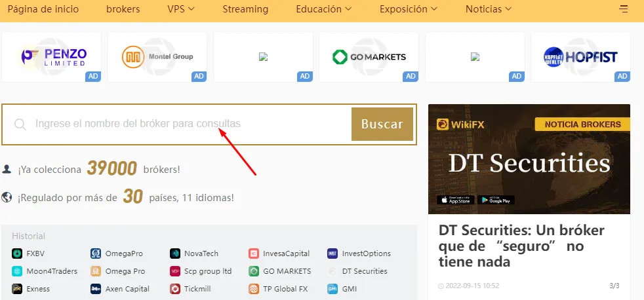Click the Moon4Traders broker logo icon
The width and height of the screenshot is (644, 300).
click(17, 271)
